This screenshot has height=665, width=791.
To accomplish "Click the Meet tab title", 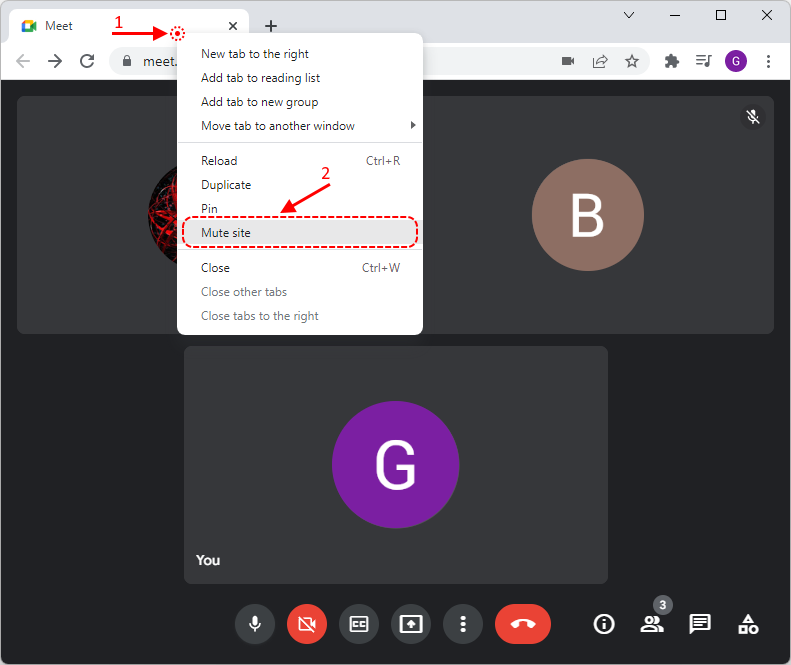I will [59, 26].
